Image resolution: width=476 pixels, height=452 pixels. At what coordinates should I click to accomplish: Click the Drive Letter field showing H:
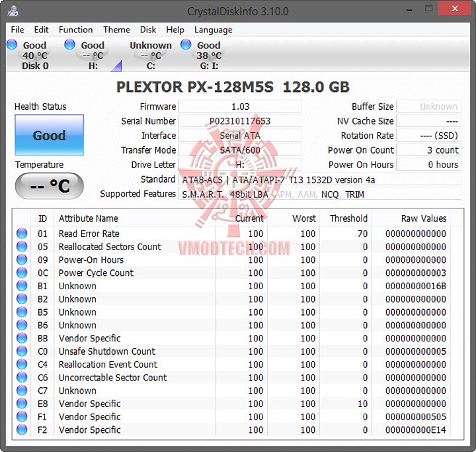240,165
